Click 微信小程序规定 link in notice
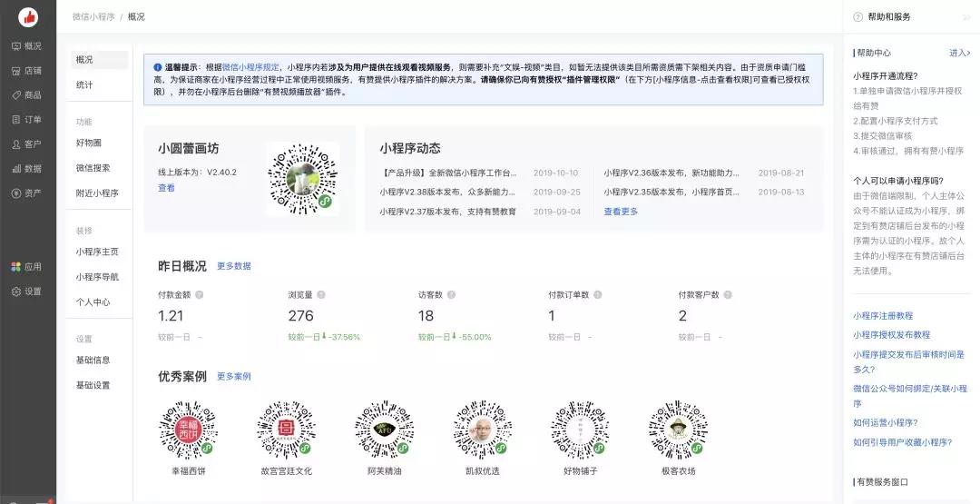The image size is (980, 504). click(x=251, y=67)
